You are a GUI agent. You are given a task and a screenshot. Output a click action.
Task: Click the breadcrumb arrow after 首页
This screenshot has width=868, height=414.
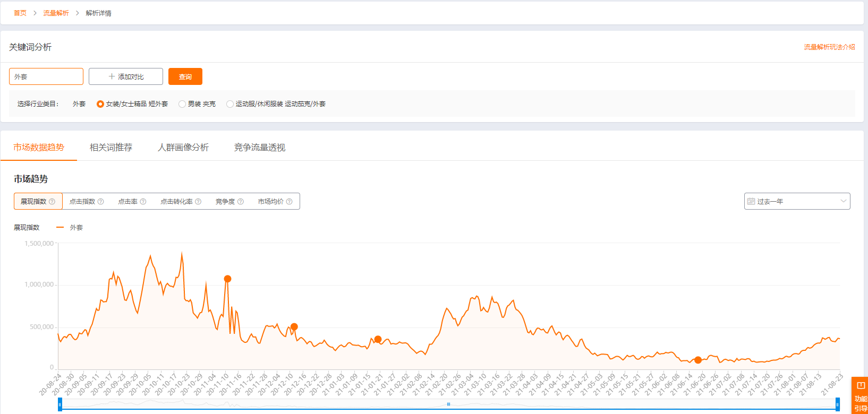35,13
